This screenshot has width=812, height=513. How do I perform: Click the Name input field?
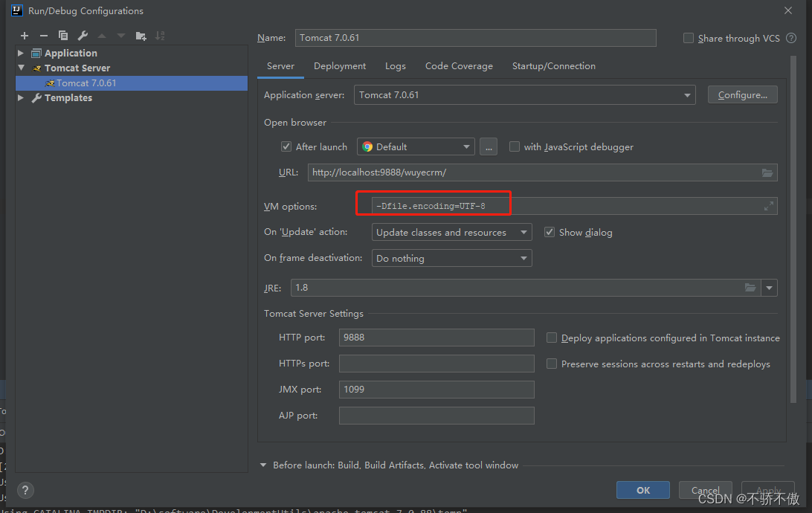[475, 38]
